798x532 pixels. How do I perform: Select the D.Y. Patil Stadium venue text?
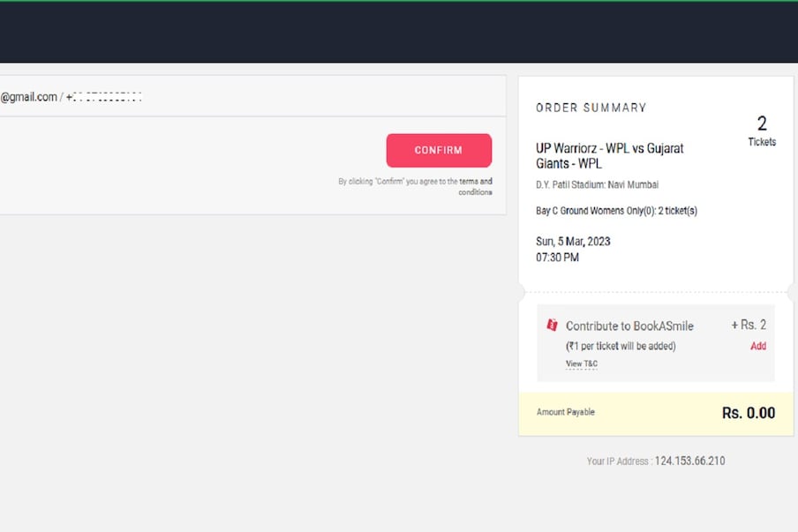(597, 184)
